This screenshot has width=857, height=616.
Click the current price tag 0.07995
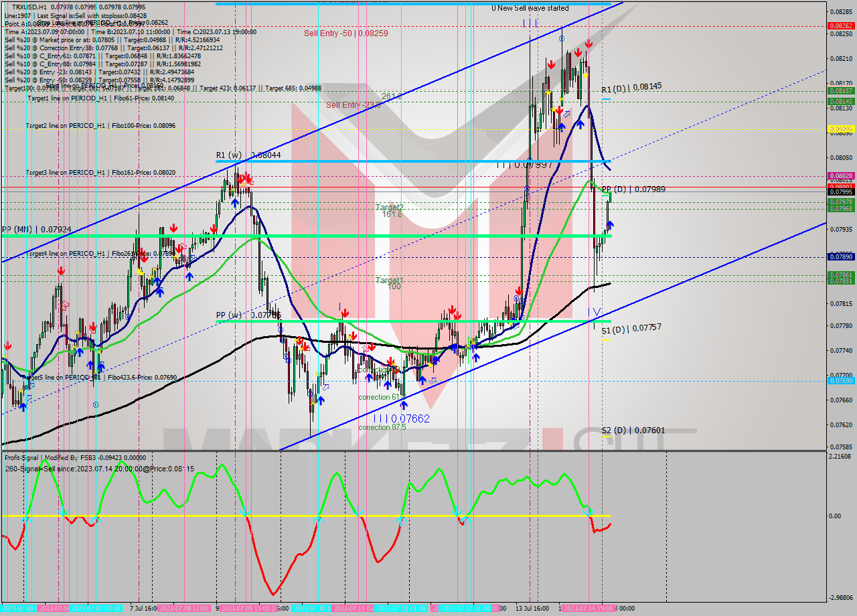[x=840, y=192]
